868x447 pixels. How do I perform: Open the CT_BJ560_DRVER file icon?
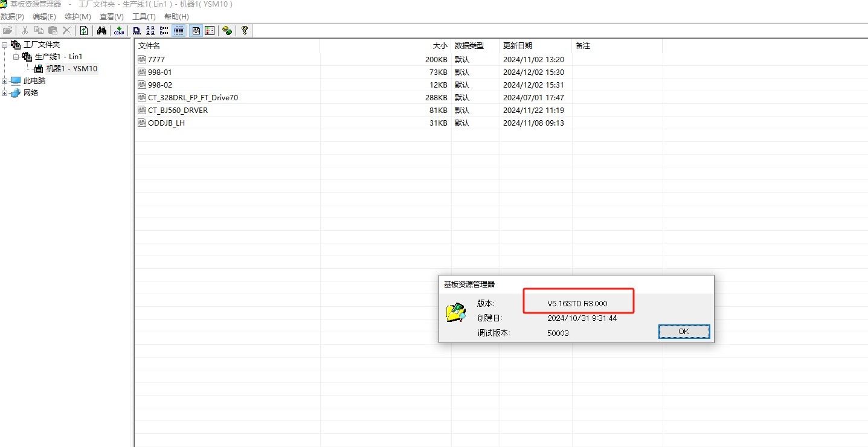(x=142, y=111)
